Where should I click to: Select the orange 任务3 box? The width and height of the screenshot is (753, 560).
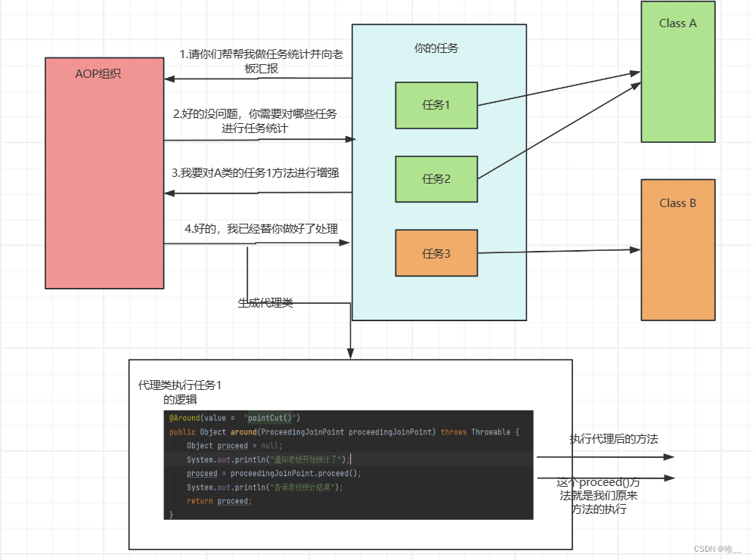(436, 253)
